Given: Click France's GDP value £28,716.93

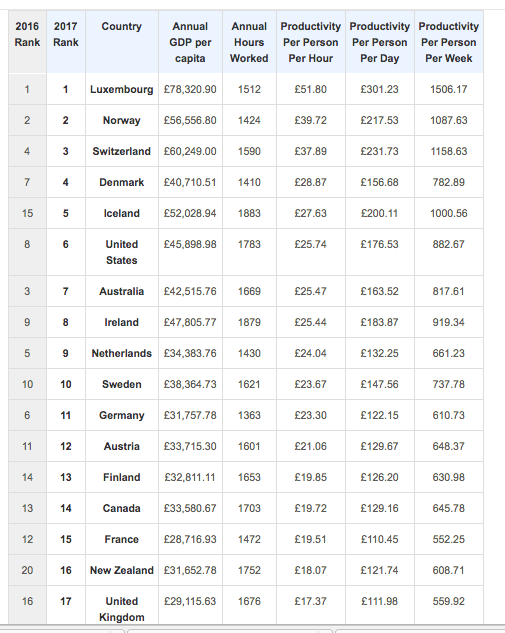Looking at the screenshot, I should 190,539.
